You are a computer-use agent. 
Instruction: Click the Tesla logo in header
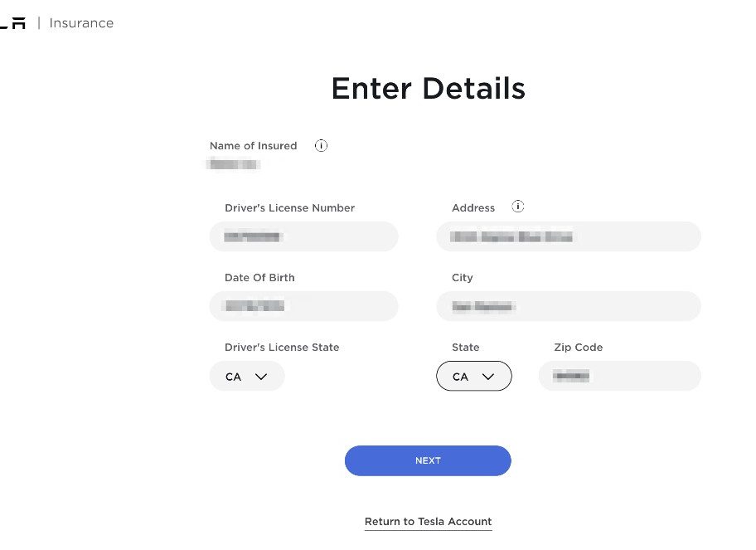click(12, 23)
